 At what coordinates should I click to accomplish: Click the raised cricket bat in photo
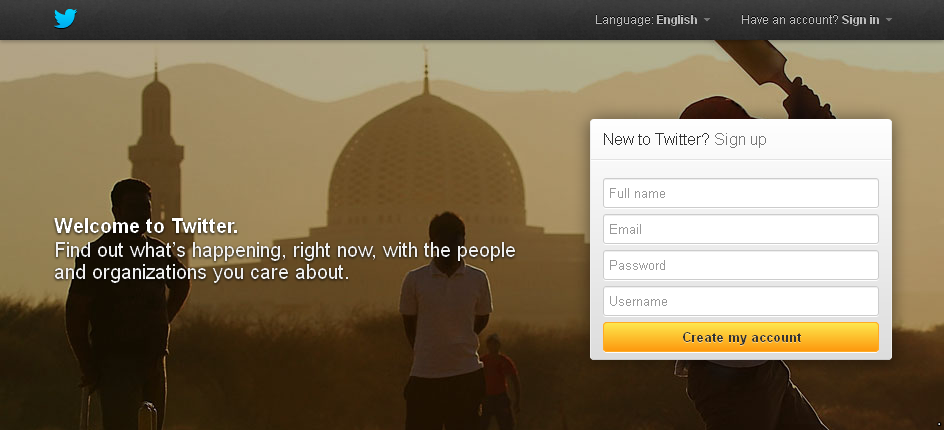(x=760, y=65)
